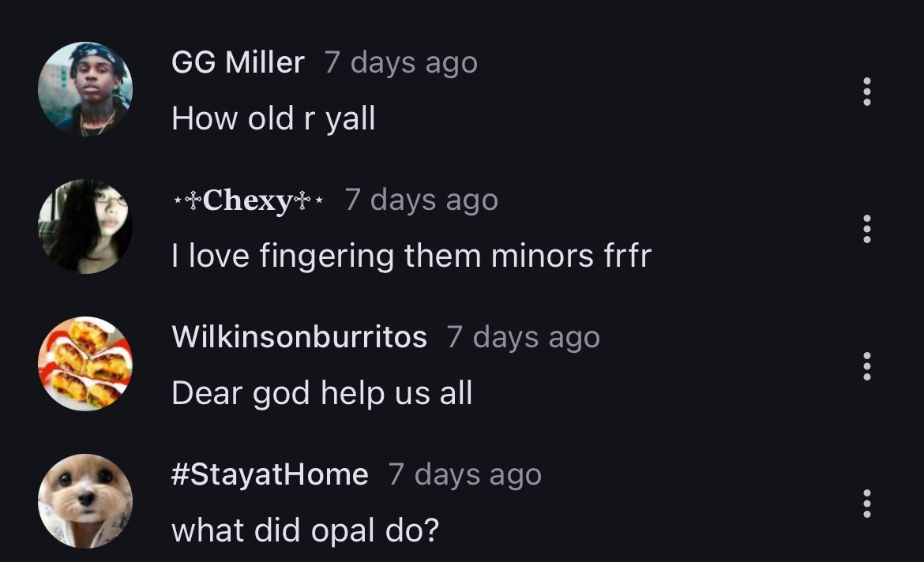Visit the Wilkinsonburritos username link
Screen dimensions: 924x562
pyautogui.click(x=299, y=337)
